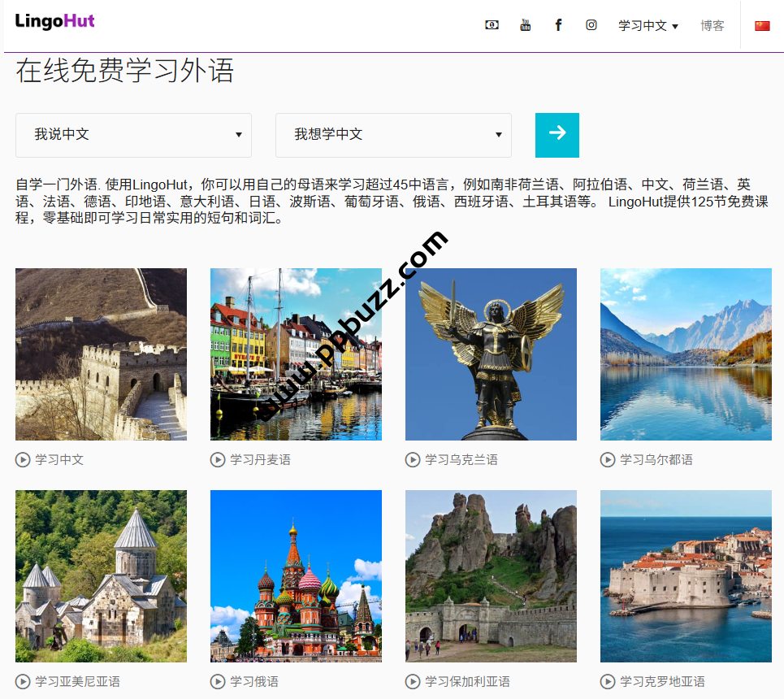The width and height of the screenshot is (784, 699).
Task: Open the 学习乌尔都语 link
Action: (x=656, y=460)
